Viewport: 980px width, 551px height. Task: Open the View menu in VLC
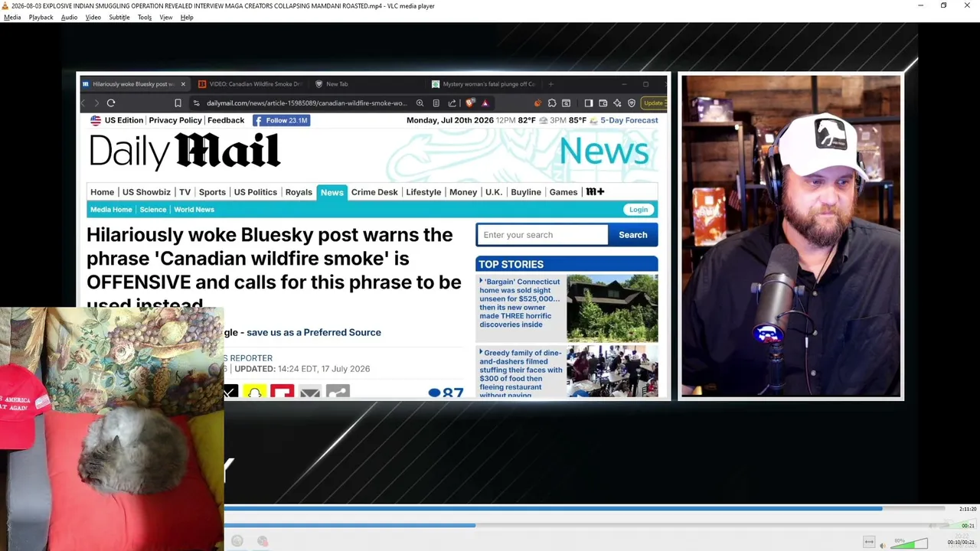click(x=165, y=17)
